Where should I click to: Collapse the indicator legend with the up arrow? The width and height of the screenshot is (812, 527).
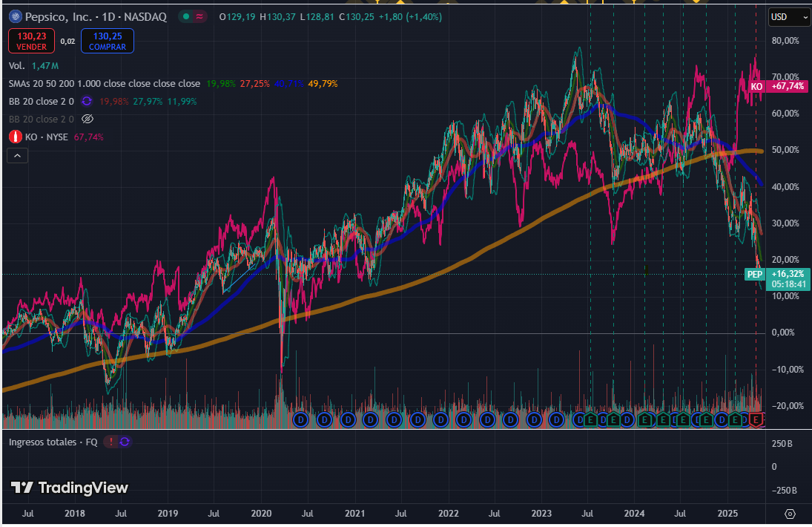[x=17, y=155]
